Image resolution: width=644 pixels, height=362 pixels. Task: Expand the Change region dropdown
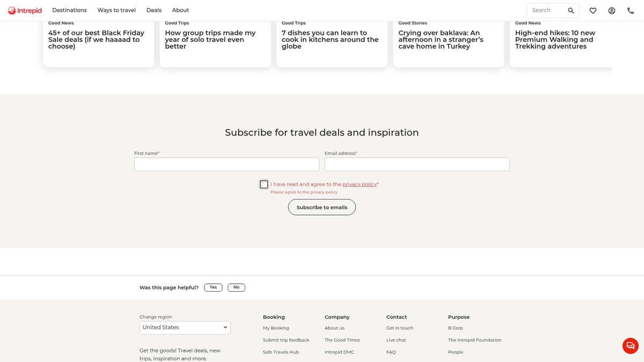(x=185, y=328)
